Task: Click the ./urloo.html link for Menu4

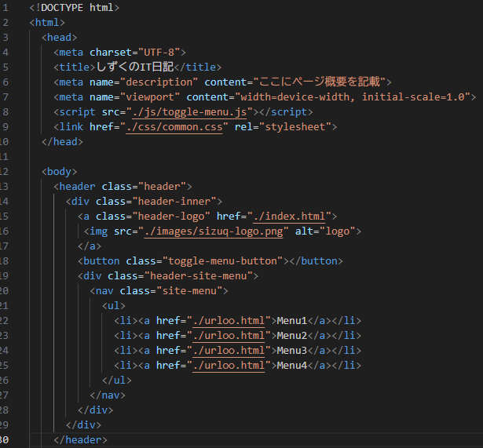Action: [229, 366]
